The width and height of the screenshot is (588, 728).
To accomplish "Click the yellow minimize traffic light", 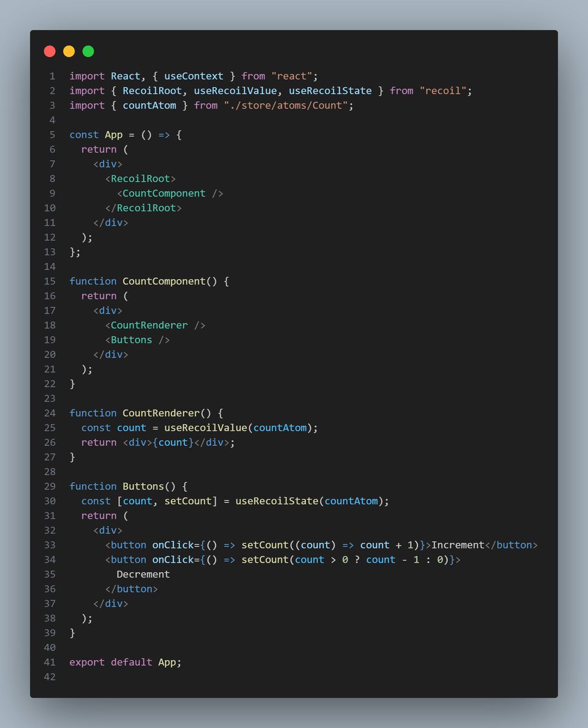I will click(68, 51).
